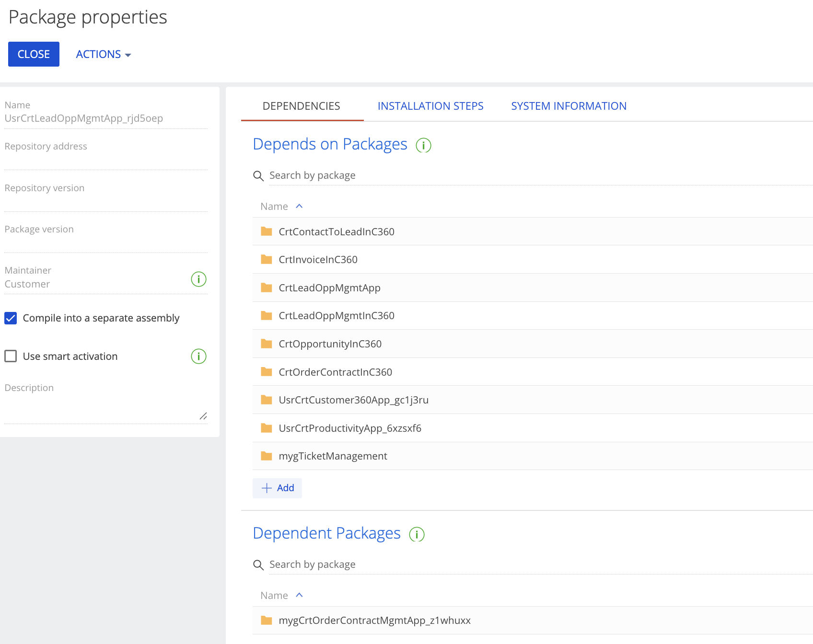Toggle Name sort arrow in Dependent Packages
813x644 pixels.
299,596
